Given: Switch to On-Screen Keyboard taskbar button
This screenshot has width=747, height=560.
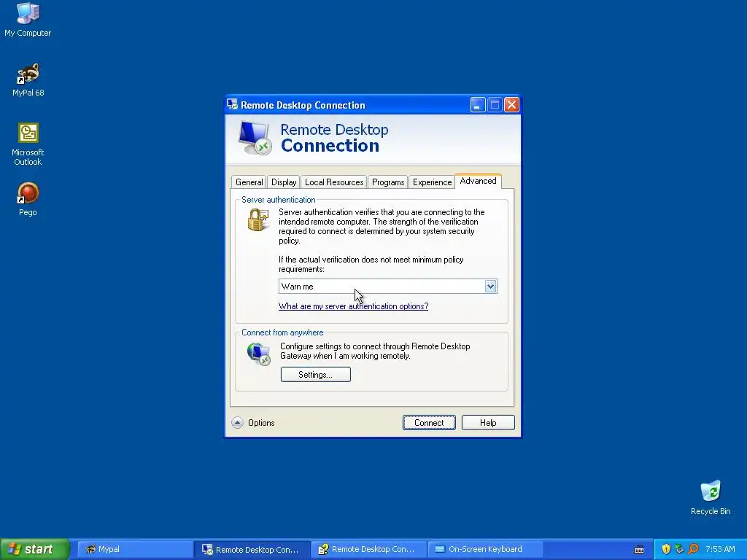Looking at the screenshot, I should pos(485,549).
